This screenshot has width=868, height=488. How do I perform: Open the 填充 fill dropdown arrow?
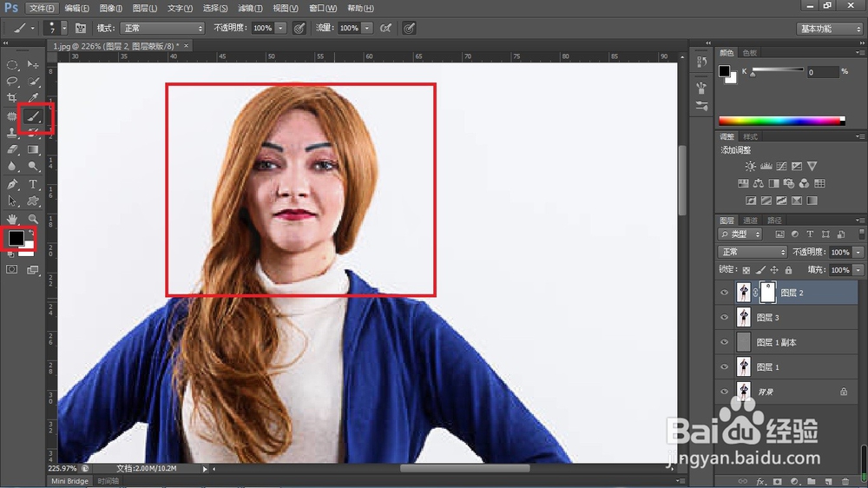[x=858, y=270]
